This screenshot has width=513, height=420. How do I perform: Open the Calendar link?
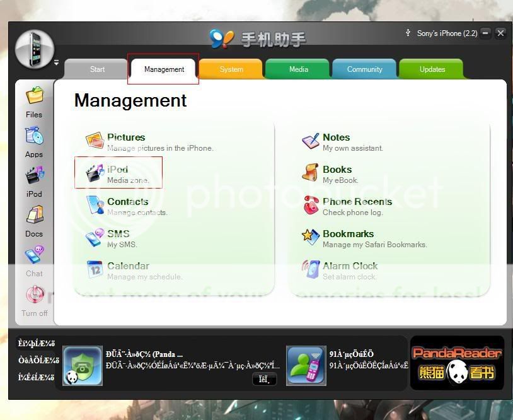click(x=129, y=266)
